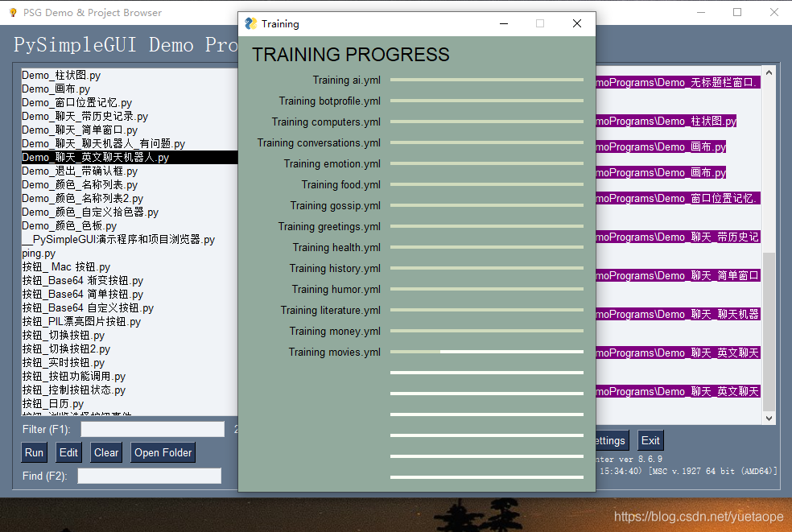Focus the Filter (F1) input field

point(153,429)
